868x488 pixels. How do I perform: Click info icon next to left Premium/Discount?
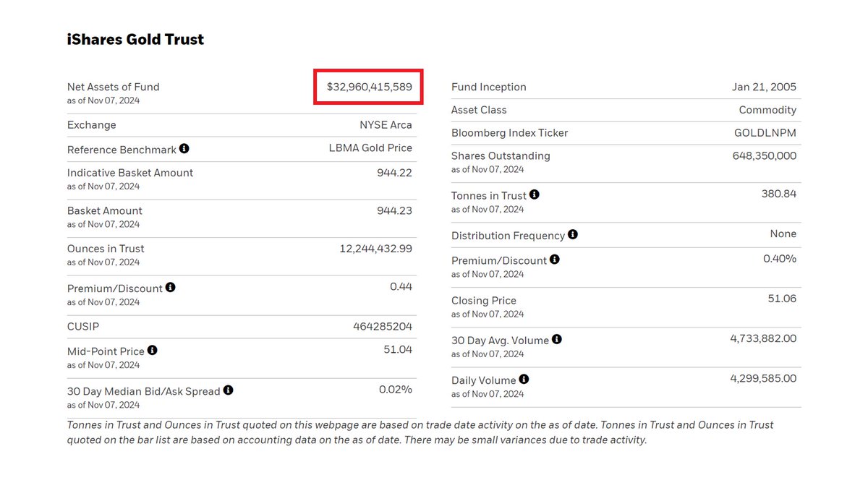[171, 287]
